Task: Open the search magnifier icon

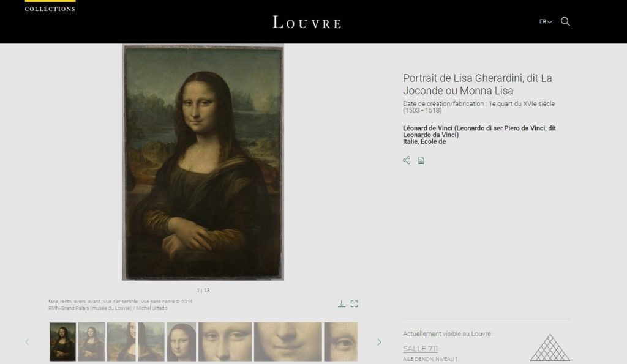Action: (565, 21)
